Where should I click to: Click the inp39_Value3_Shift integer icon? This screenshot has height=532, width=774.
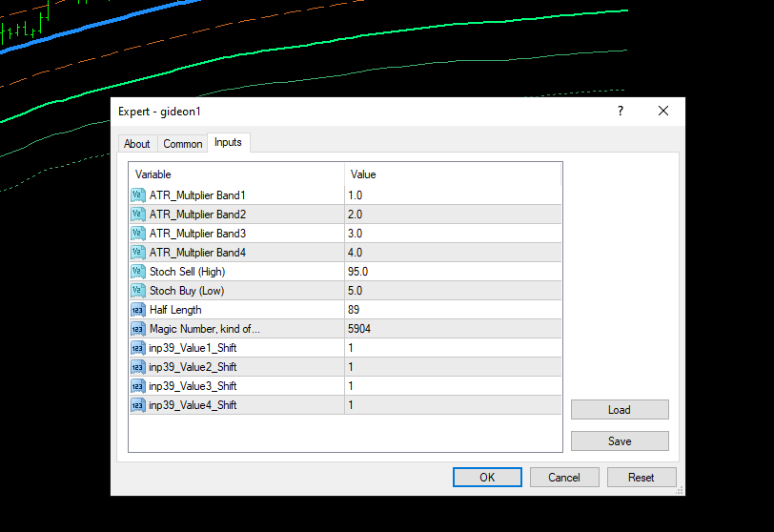pos(137,386)
